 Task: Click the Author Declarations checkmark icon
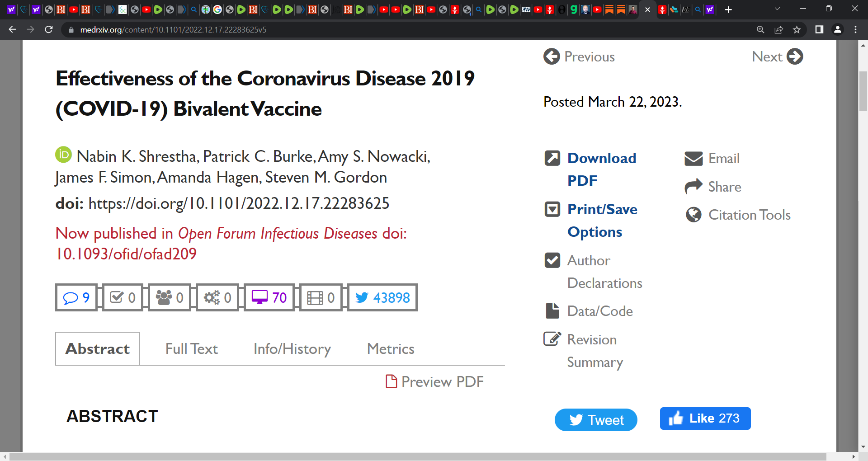[552, 260]
